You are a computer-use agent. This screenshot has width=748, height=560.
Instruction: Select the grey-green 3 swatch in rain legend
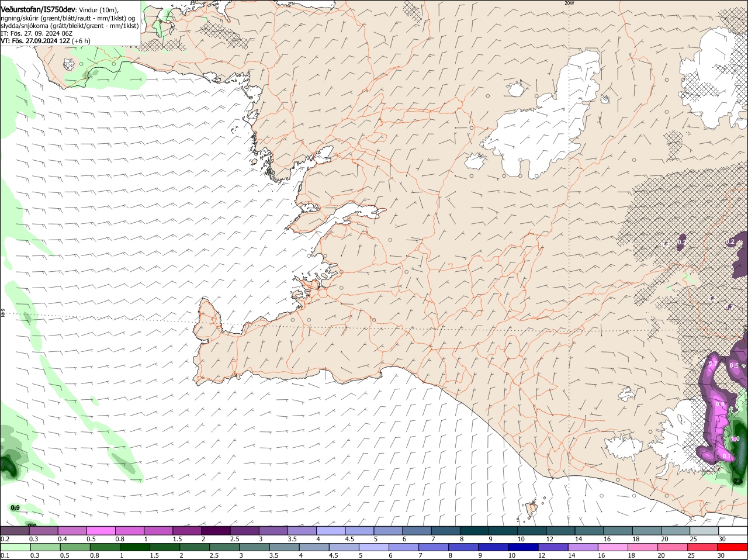tap(254, 547)
